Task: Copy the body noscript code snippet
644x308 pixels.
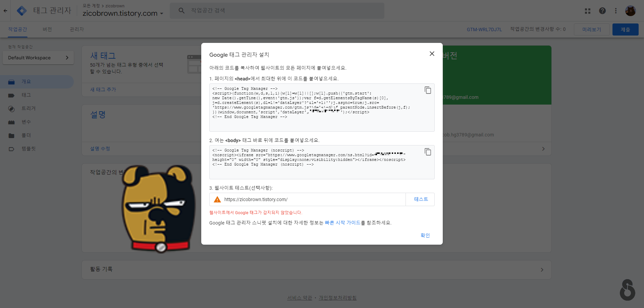Action: pyautogui.click(x=428, y=152)
